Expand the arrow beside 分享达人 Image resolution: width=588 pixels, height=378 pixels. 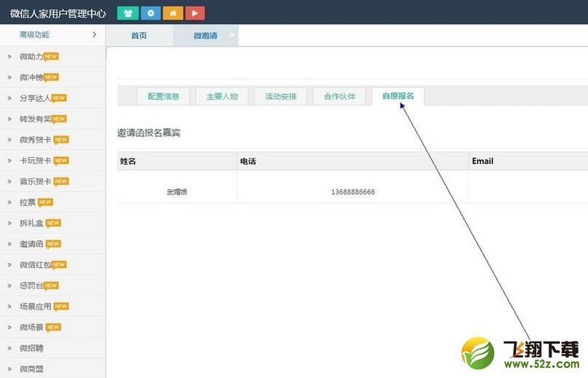click(x=9, y=98)
